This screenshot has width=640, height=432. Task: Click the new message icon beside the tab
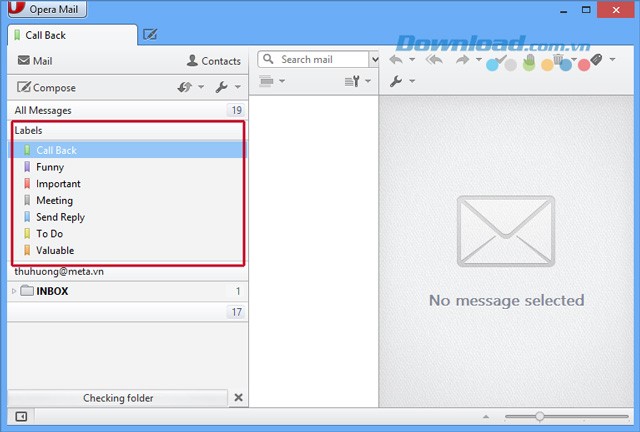(x=150, y=34)
